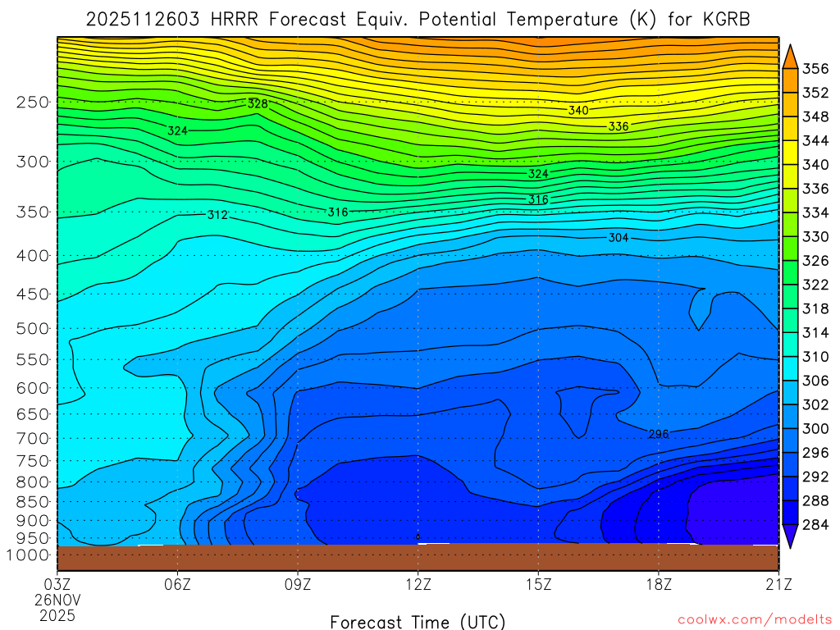This screenshot has width=840, height=630.
Task: Click the 318 colorbar value
Action: coord(815,308)
